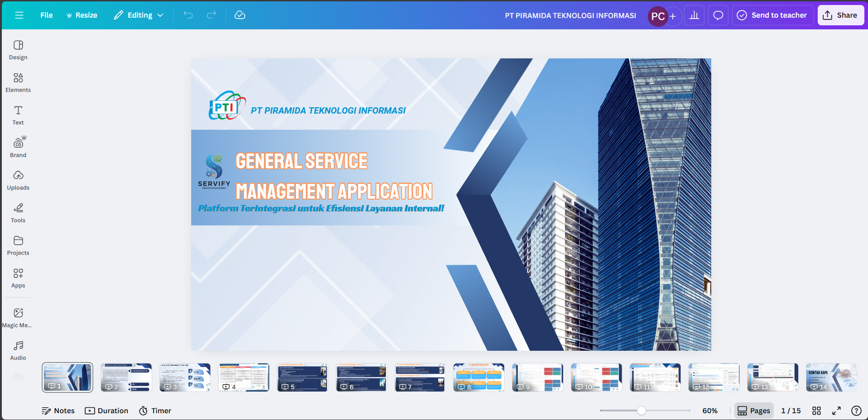Viewport: 868px width, 420px height.
Task: Open the Insights chart icon
Action: tap(694, 15)
